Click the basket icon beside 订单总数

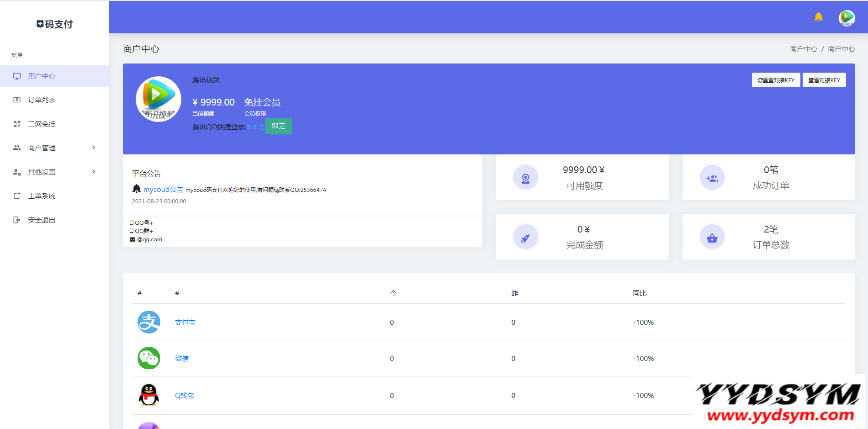712,237
